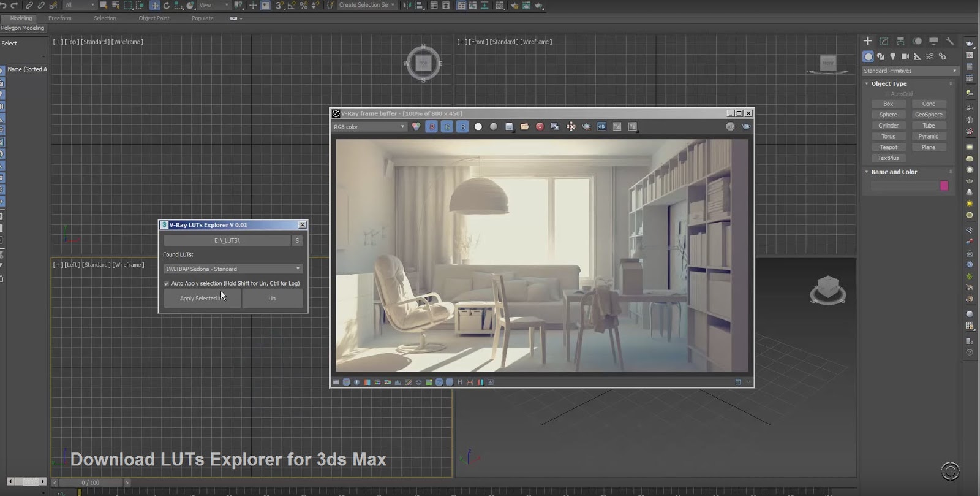Open the Utilities wrench panel
Image resolution: width=980 pixels, height=496 pixels.
coord(949,41)
